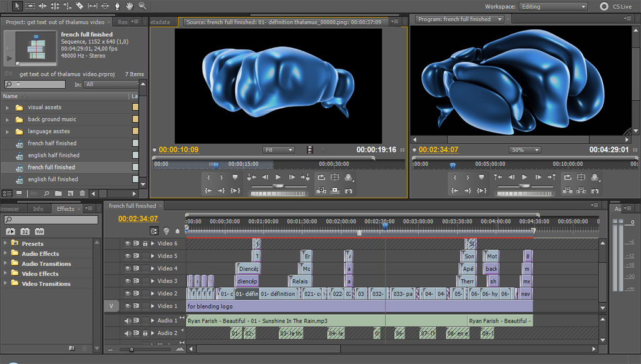
Task: Mute Audio 1 track speaker icon
Action: [x=128, y=321]
